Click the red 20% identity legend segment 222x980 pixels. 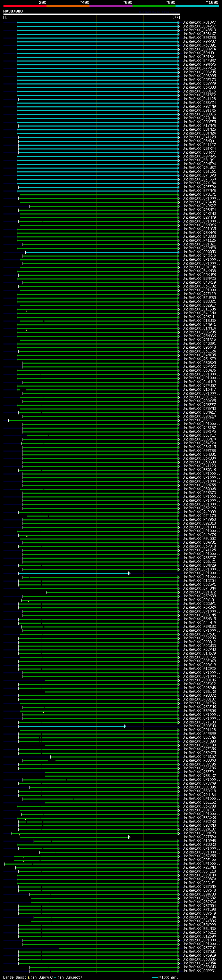pos(25,6)
